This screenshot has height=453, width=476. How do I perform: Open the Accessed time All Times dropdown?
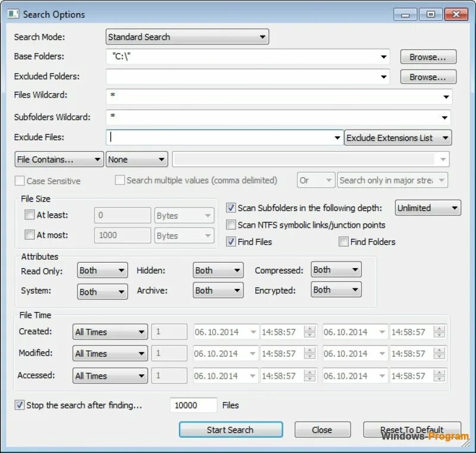click(110, 376)
